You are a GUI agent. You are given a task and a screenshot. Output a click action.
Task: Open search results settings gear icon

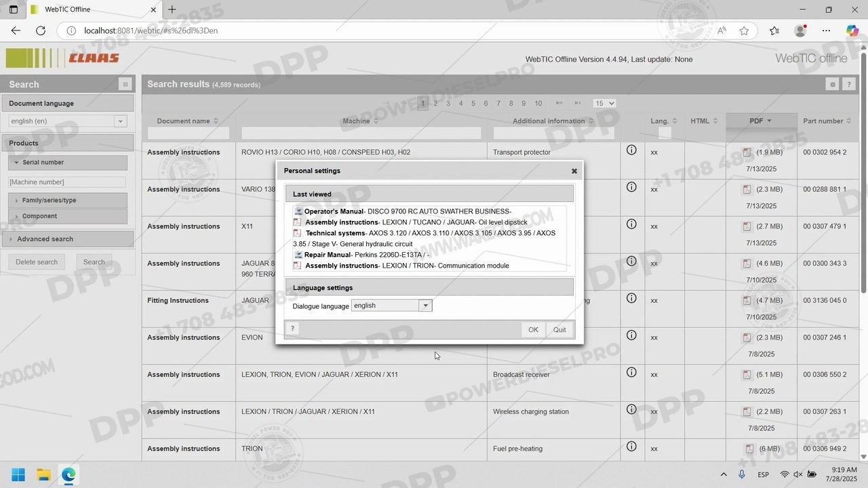pyautogui.click(x=833, y=84)
